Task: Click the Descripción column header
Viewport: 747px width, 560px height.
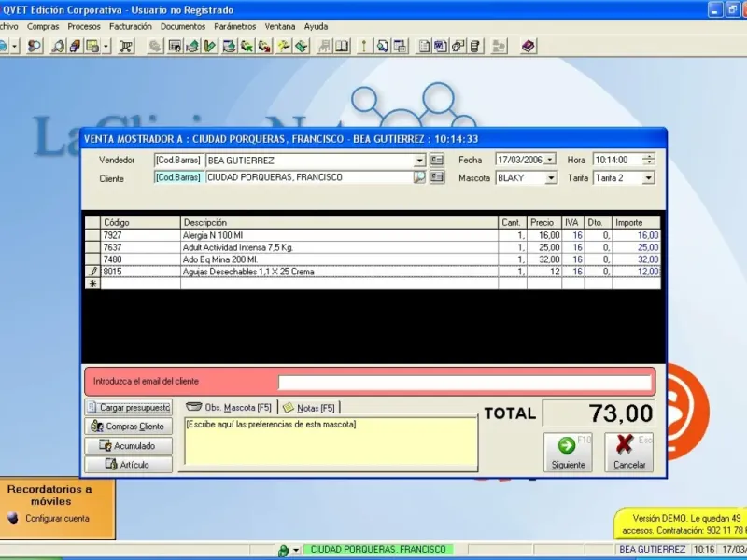Action: pos(339,222)
